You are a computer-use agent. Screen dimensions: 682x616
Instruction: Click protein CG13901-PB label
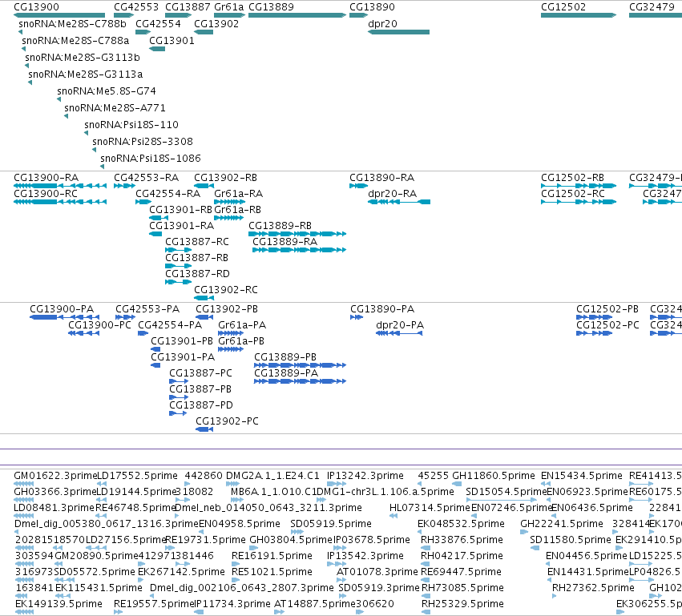click(x=182, y=341)
